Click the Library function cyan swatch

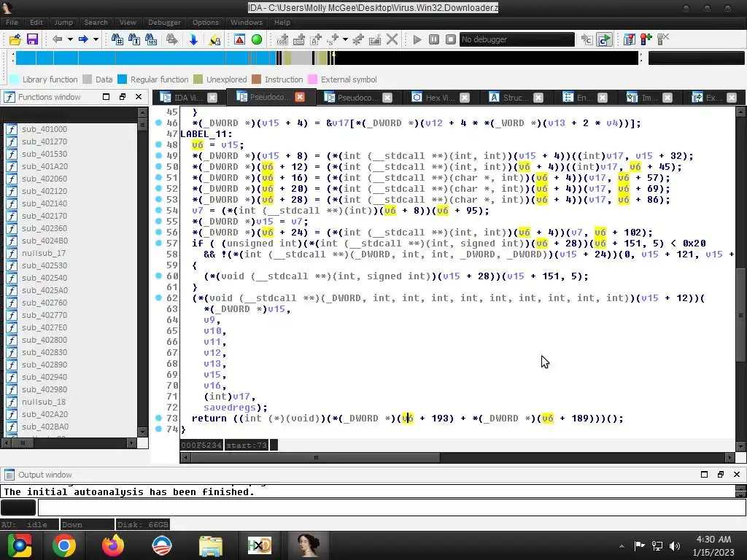coord(15,79)
